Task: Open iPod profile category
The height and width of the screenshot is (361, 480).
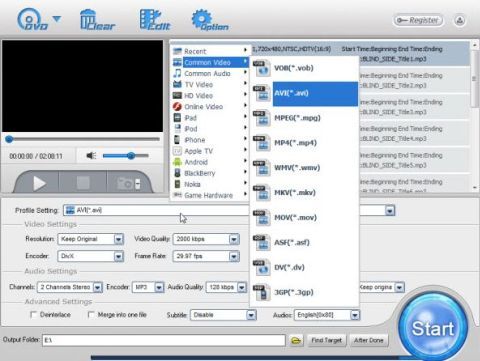Action: (210, 129)
